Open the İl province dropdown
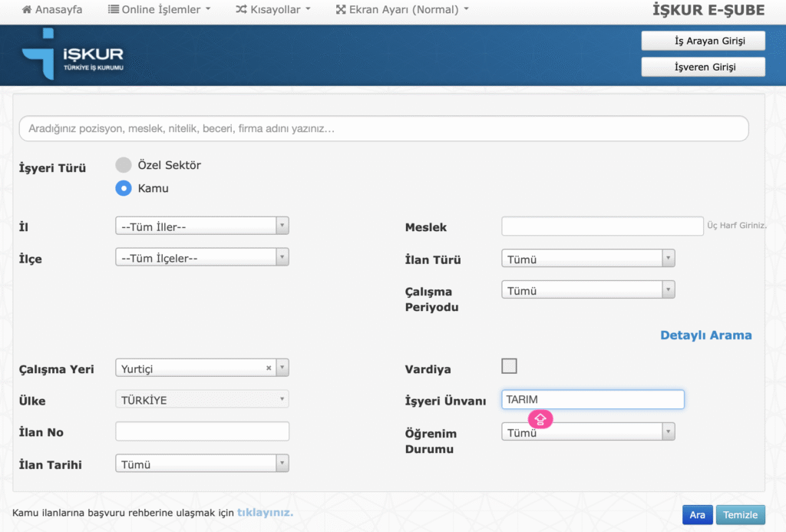 point(202,226)
